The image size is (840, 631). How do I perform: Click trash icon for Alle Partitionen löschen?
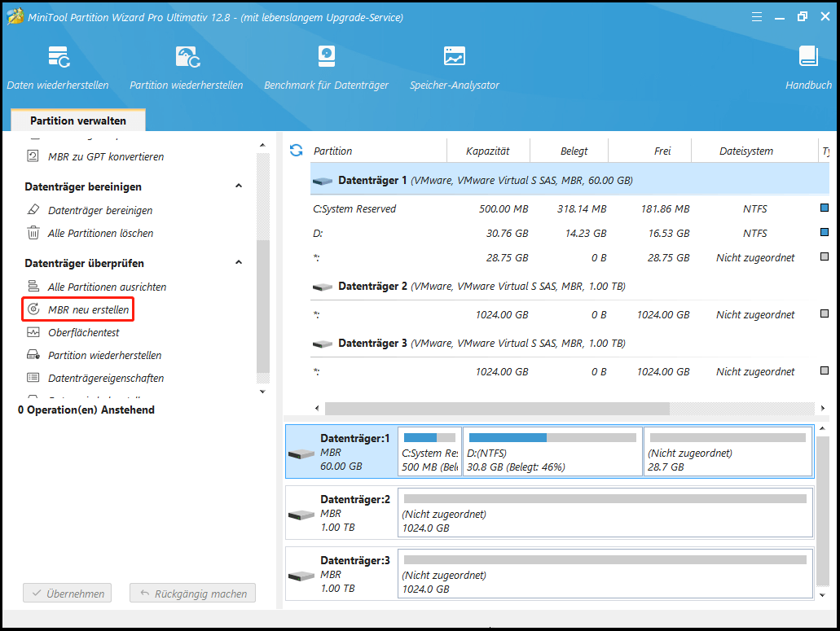tap(33, 233)
